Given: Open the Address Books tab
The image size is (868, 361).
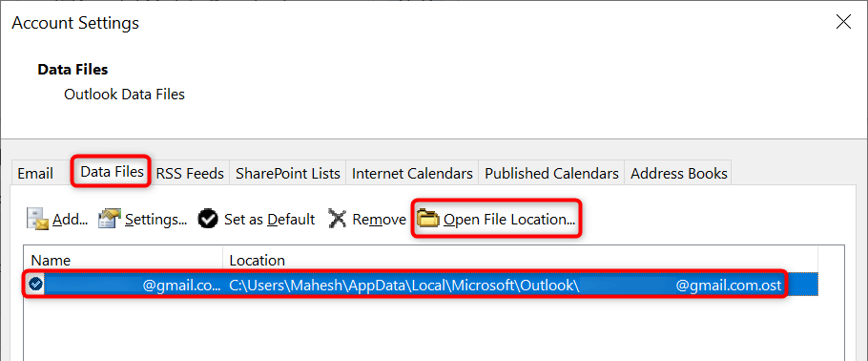Looking at the screenshot, I should pyautogui.click(x=679, y=174).
